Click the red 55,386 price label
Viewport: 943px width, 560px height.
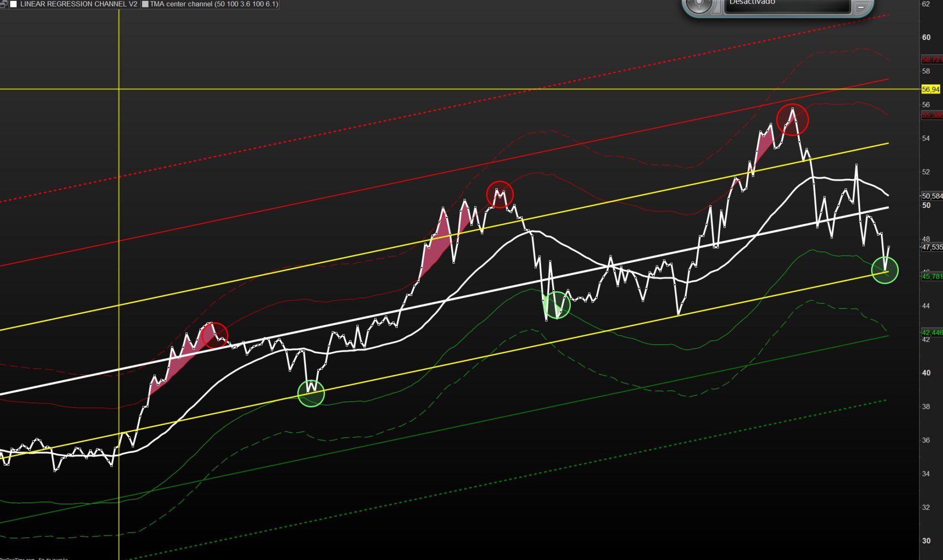931,115
